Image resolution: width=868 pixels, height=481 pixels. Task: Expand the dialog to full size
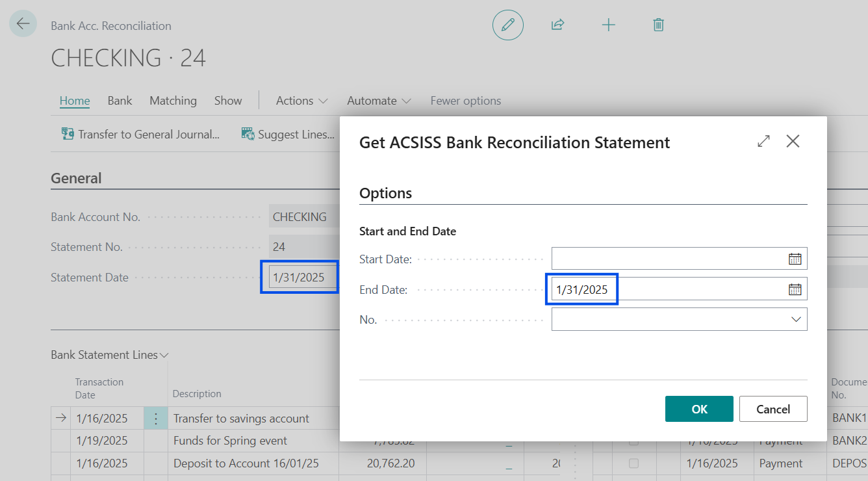(x=763, y=141)
